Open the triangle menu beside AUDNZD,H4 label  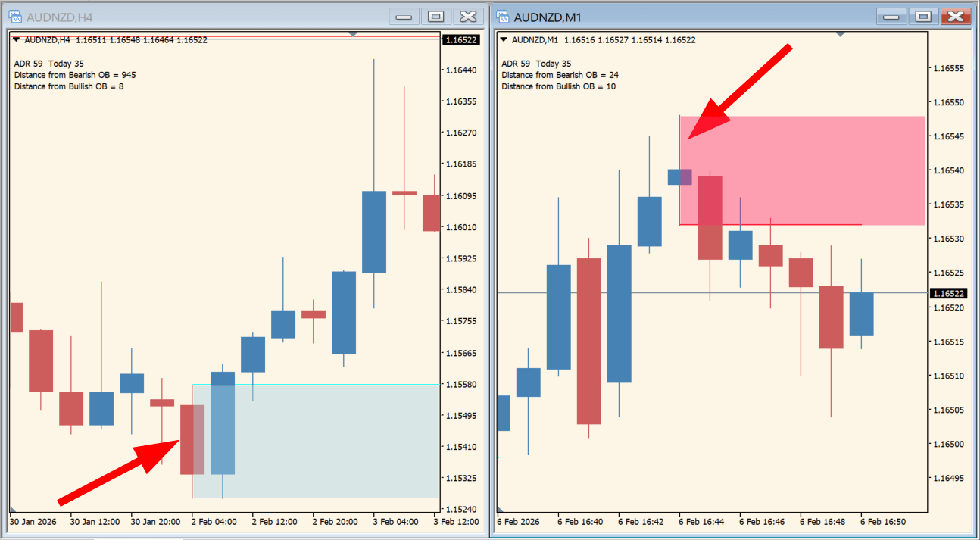[x=17, y=40]
